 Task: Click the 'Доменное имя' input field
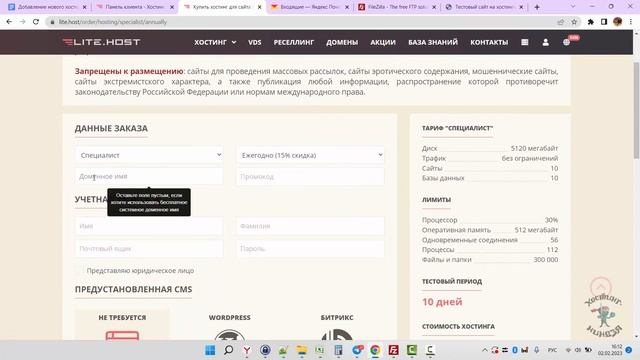click(149, 176)
